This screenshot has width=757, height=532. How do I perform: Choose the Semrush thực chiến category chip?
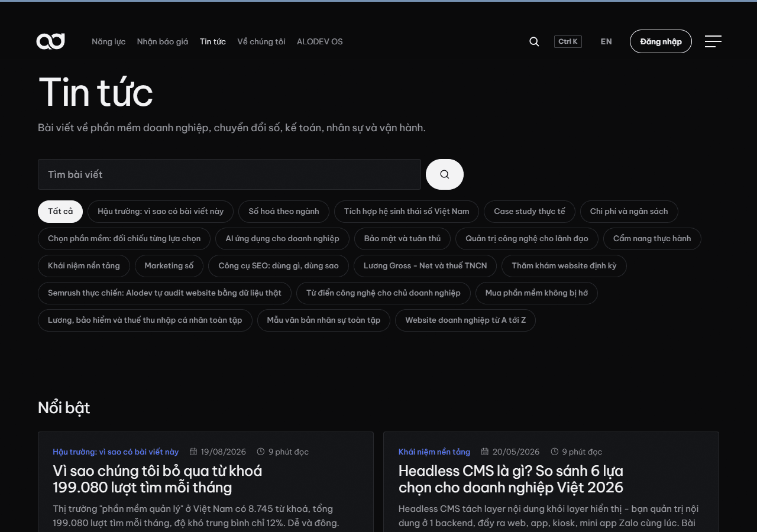click(165, 293)
